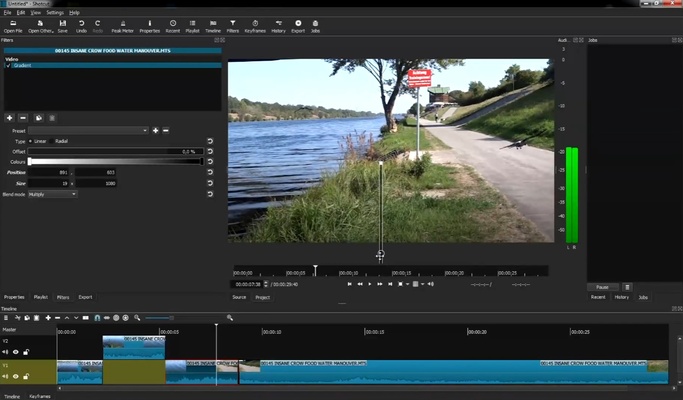Open the Keyframes toolbar icon
The height and width of the screenshot is (400, 683).
click(255, 26)
